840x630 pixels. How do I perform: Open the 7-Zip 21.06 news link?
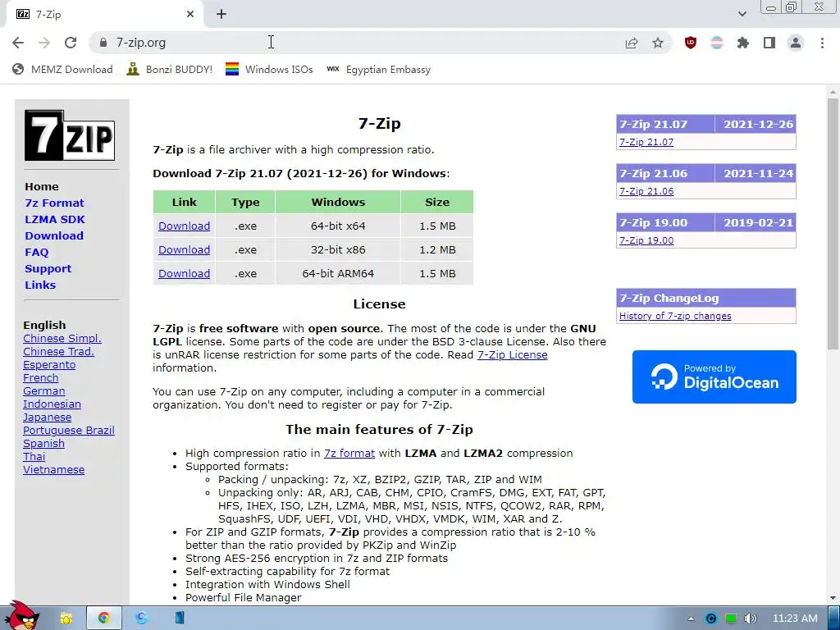click(646, 191)
